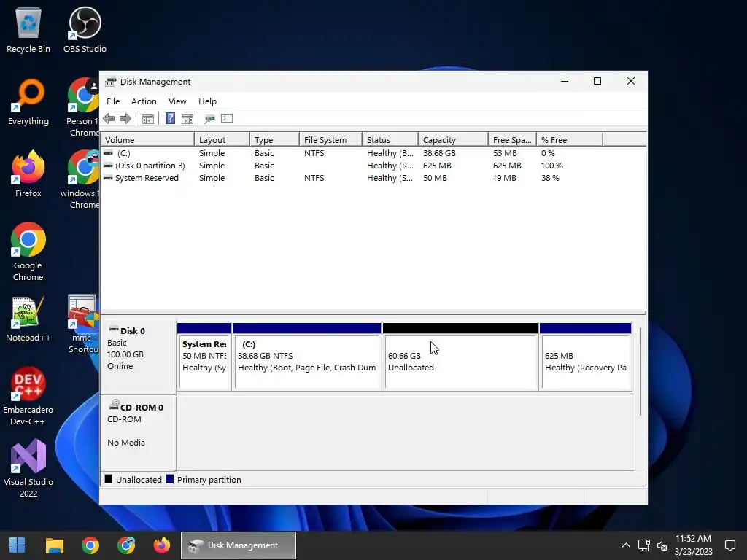Click the 53 MB free space cell
The image size is (747, 560).
click(x=505, y=153)
